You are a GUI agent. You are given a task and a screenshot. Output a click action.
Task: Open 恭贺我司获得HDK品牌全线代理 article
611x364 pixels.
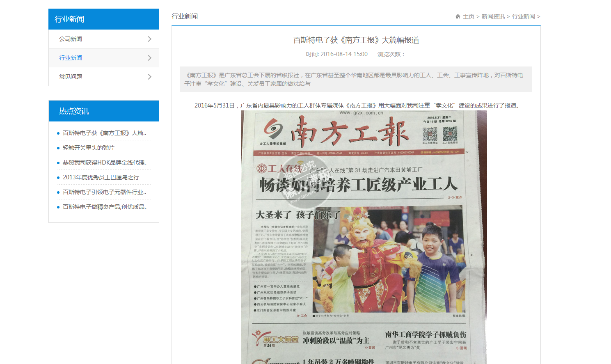(x=104, y=163)
